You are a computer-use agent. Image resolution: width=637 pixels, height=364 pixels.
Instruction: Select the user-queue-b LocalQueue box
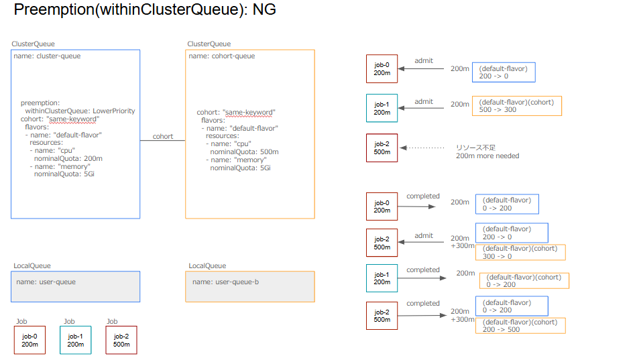tap(250, 286)
